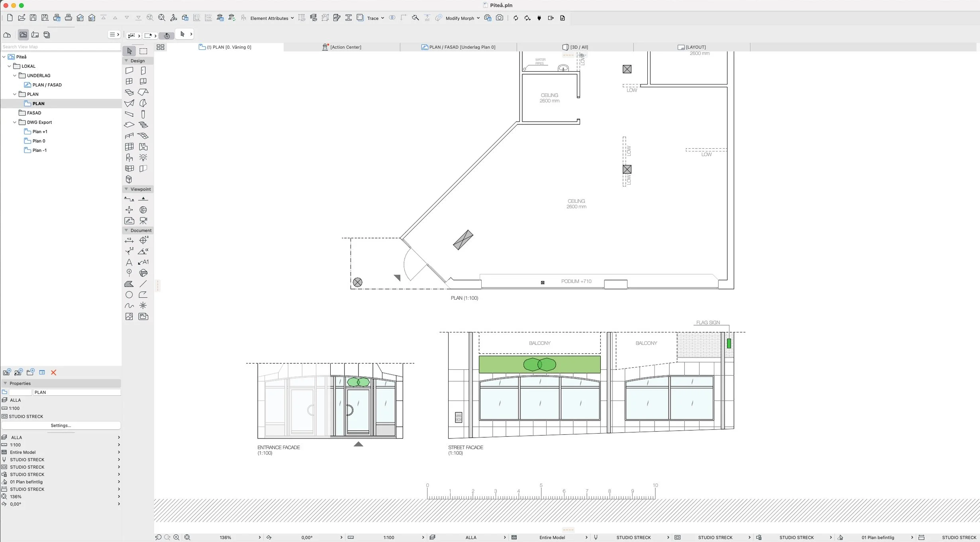Switch navigator to View Map mode
This screenshot has height=542, width=980.
tap(23, 35)
